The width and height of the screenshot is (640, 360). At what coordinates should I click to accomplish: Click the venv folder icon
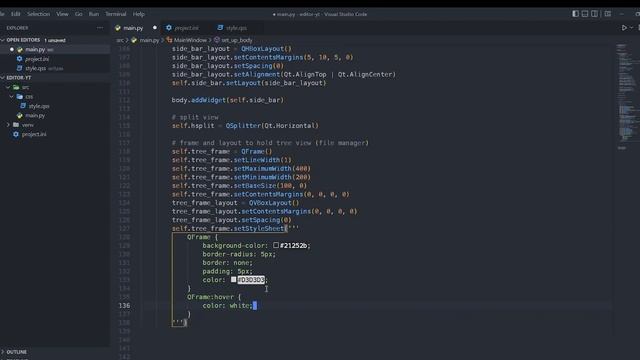pyautogui.click(x=16, y=125)
